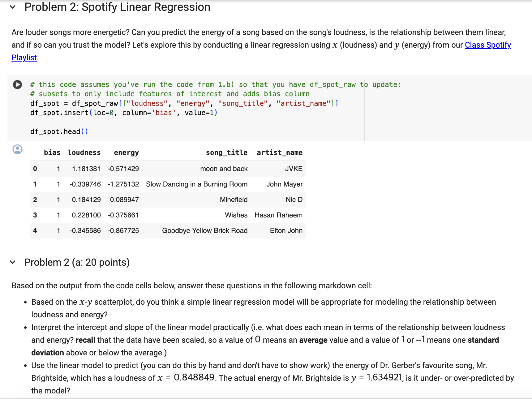Open the Class Spotify Playlist link
The width and height of the screenshot is (532, 399).
487,45
